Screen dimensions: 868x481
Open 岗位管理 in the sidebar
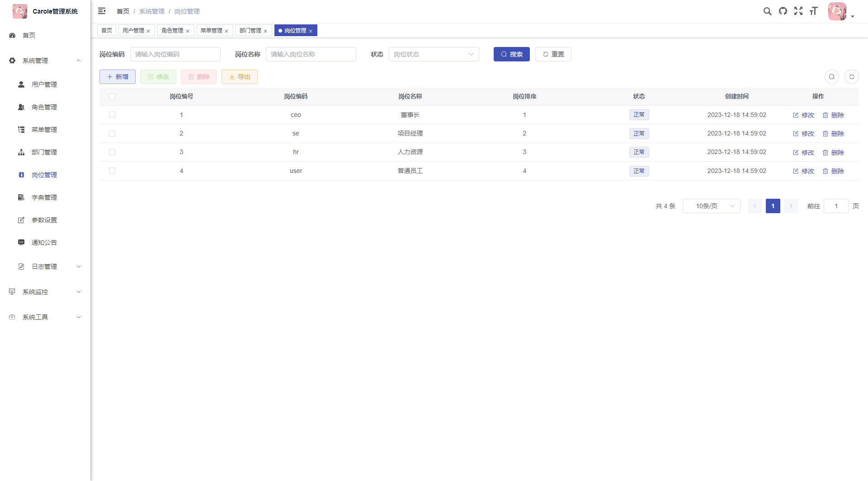click(x=45, y=175)
